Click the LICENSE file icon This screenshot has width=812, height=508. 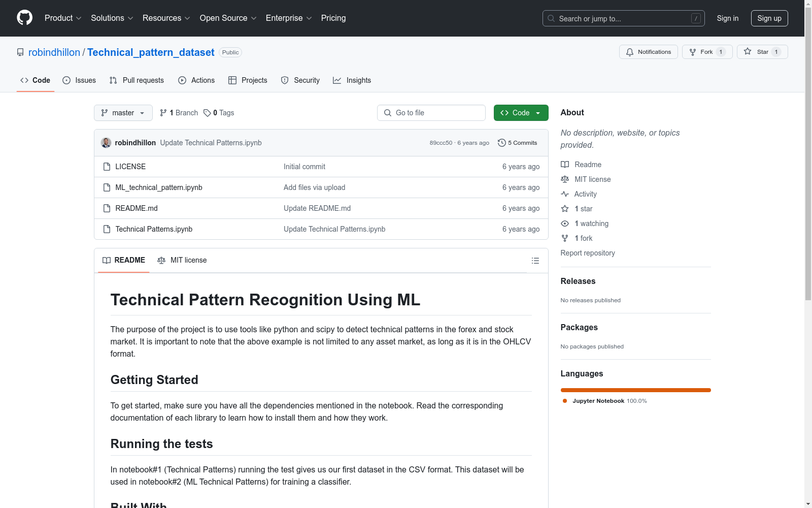tap(107, 167)
